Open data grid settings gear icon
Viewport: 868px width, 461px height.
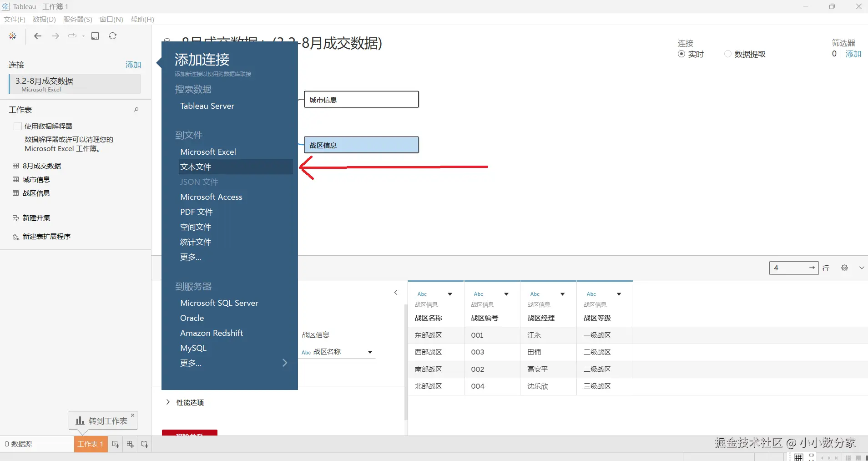tap(844, 268)
